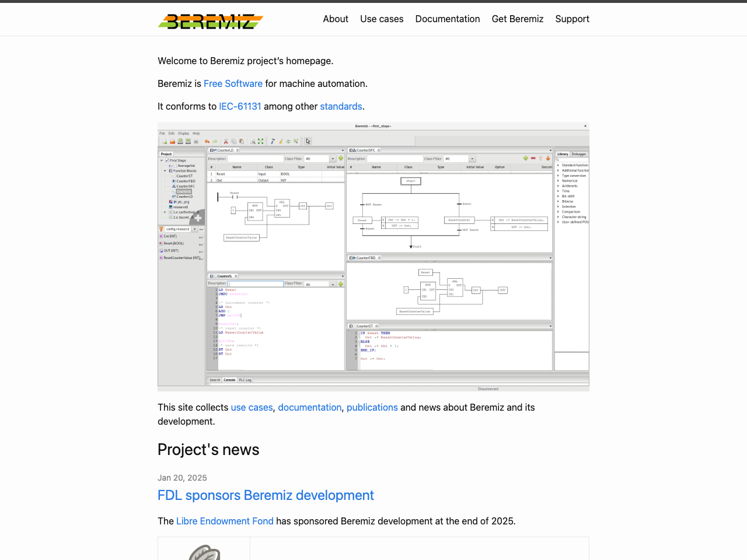Image resolution: width=747 pixels, height=560 pixels.
Task: Open the Display menu
Action: coord(183,133)
